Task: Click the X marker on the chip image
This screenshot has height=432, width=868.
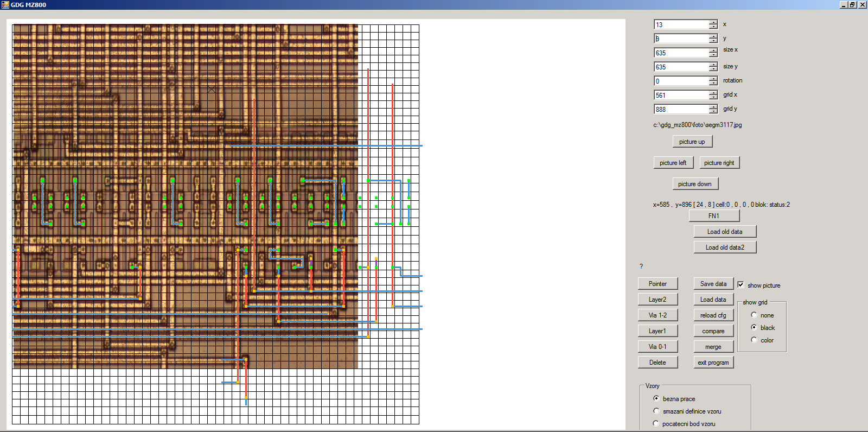Action: pos(212,89)
